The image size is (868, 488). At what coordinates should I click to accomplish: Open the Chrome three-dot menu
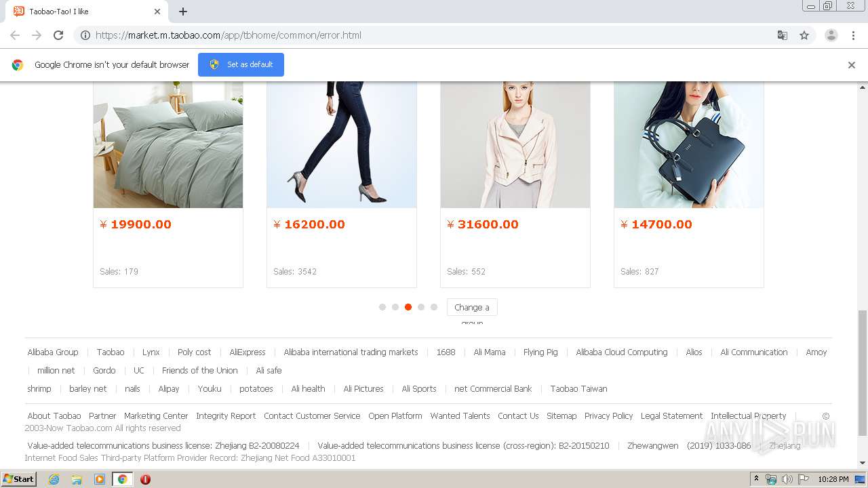click(x=853, y=35)
